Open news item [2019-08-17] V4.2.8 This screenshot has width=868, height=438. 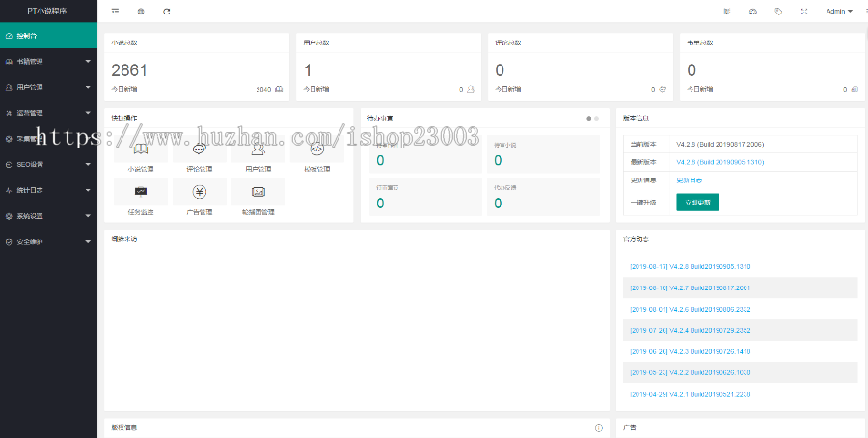tap(691, 267)
